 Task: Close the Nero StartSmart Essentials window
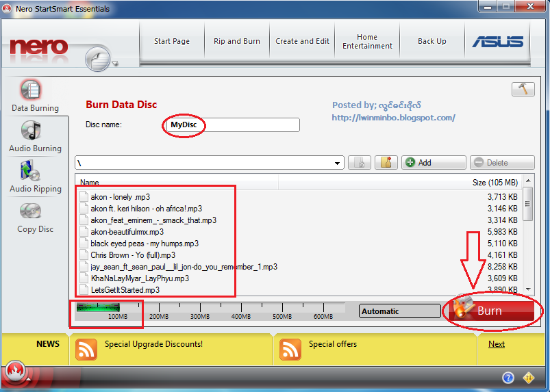530,6
